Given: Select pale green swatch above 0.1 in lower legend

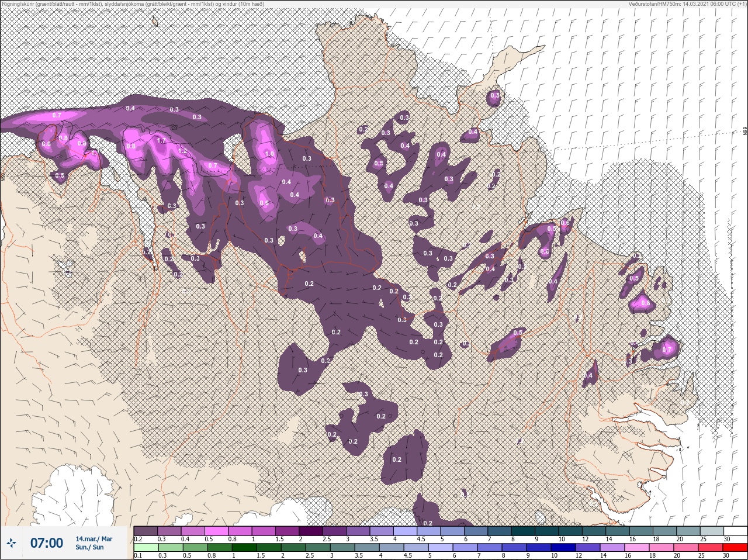Looking at the screenshot, I should click(x=146, y=548).
